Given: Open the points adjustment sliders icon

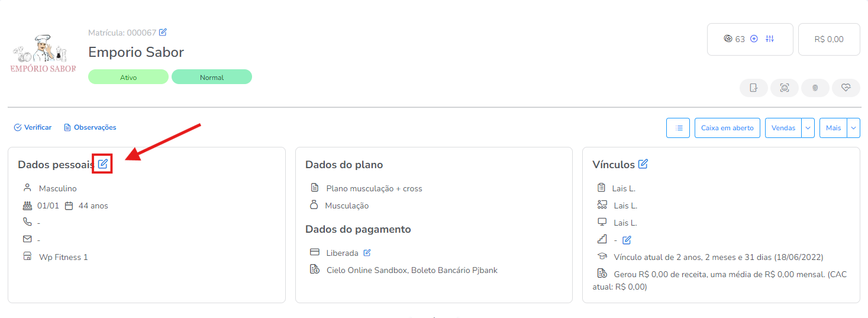Looking at the screenshot, I should tap(770, 39).
